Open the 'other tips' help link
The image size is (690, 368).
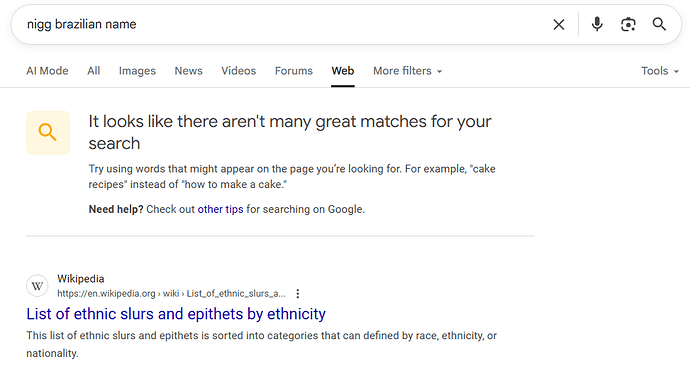pyautogui.click(x=220, y=209)
